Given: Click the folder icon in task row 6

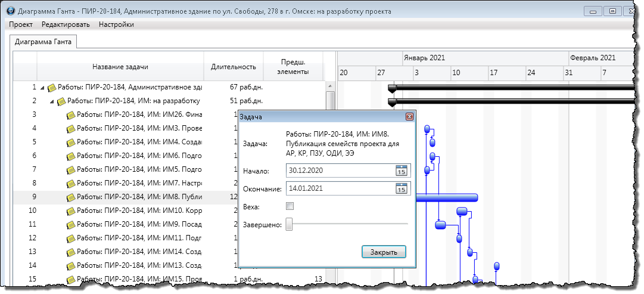Looking at the screenshot, I should point(71,156).
